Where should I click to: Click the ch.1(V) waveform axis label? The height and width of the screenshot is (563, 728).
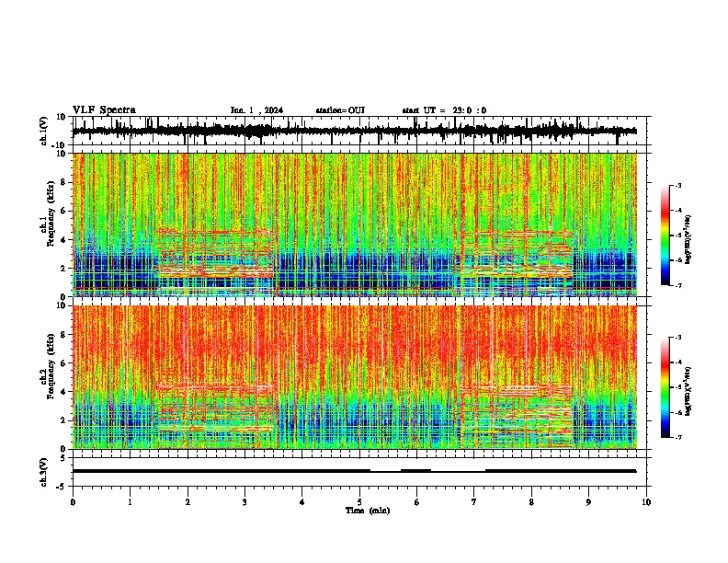(x=44, y=131)
